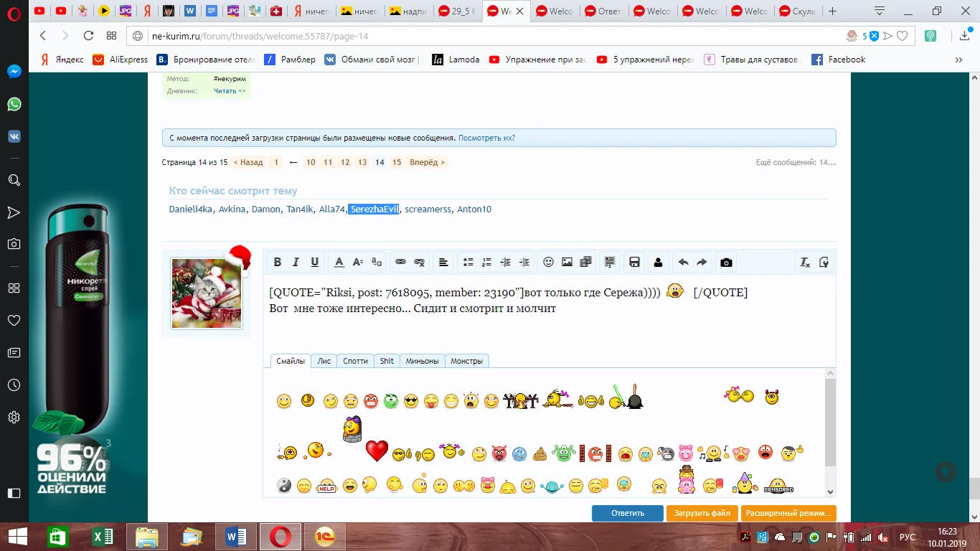Switch to the Shit smilies tab
Screen dimensions: 980x551
click(387, 361)
